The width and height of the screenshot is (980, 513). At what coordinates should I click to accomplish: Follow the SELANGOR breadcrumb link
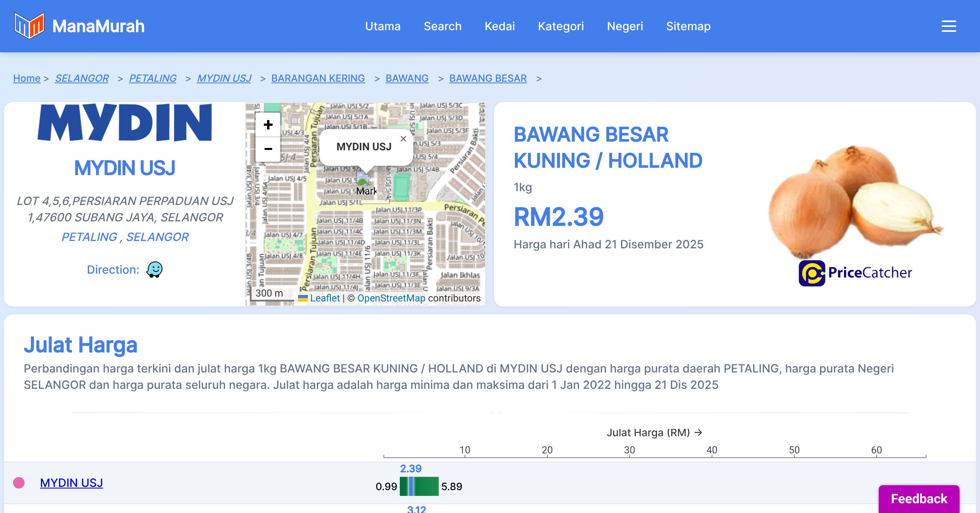coord(82,78)
